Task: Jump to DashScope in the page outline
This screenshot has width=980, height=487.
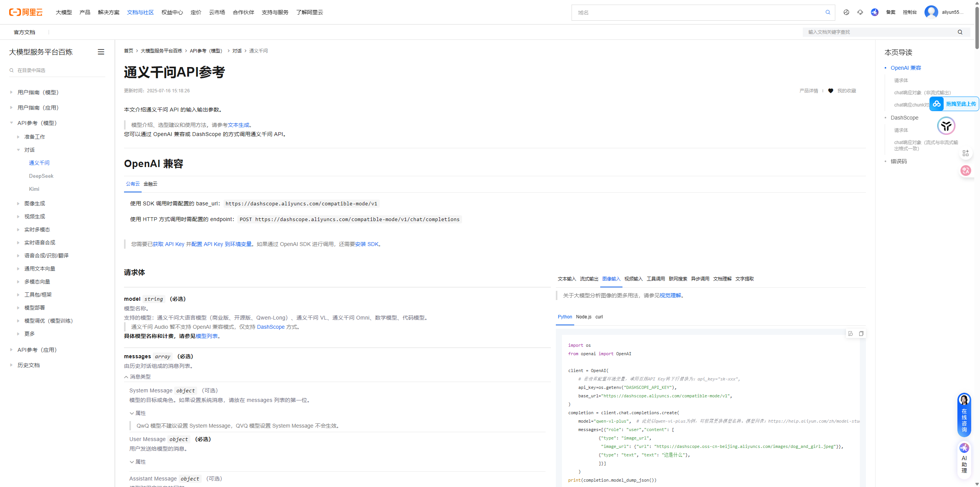Action: pos(905,118)
